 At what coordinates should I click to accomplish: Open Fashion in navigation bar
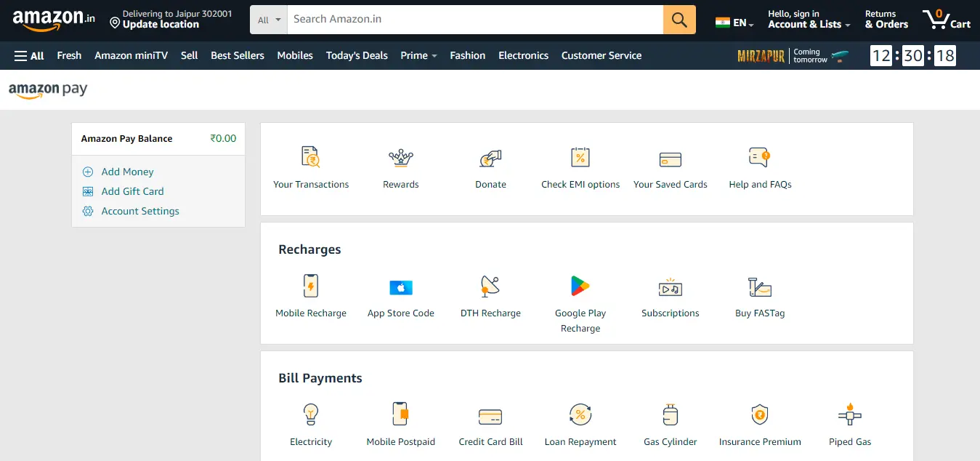tap(468, 55)
